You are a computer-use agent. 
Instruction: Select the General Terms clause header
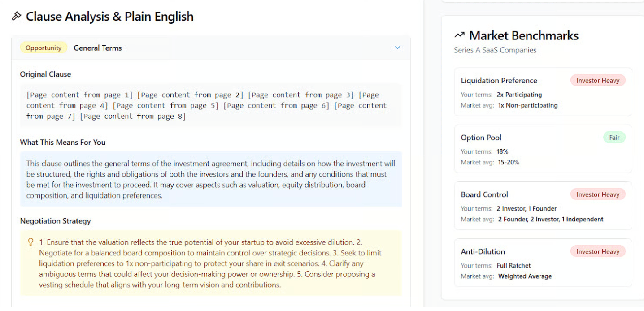tap(211, 48)
